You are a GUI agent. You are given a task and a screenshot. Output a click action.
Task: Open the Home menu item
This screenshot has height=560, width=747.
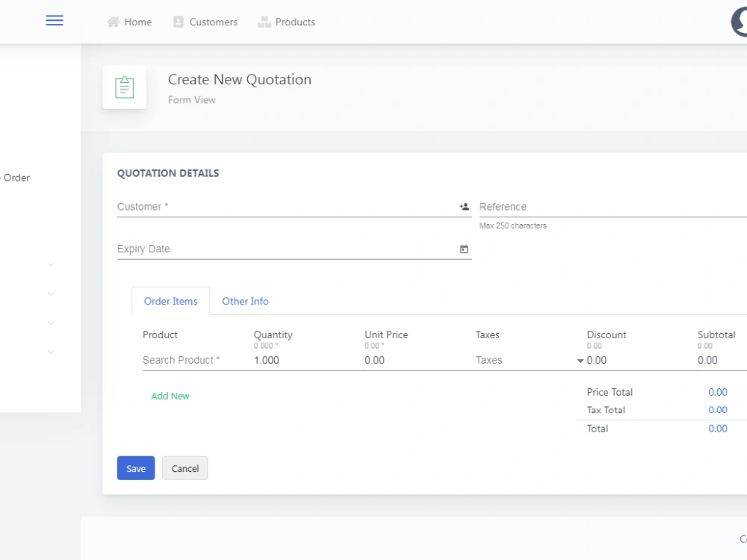point(129,22)
